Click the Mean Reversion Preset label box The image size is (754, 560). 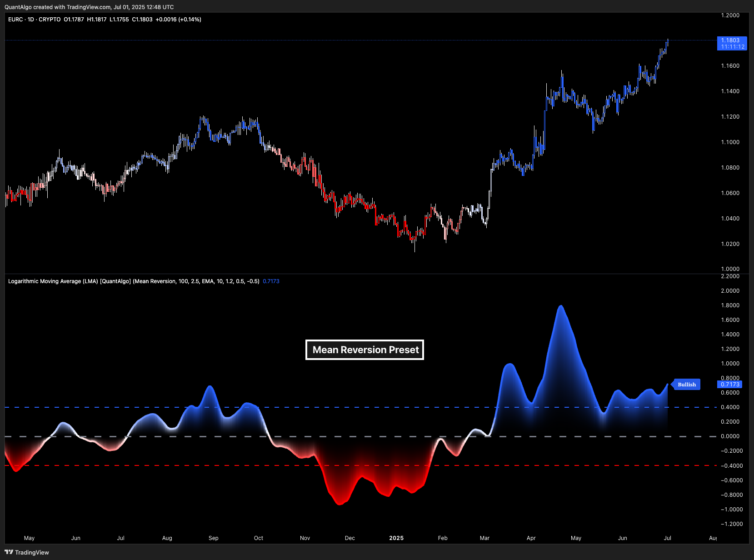(365, 350)
